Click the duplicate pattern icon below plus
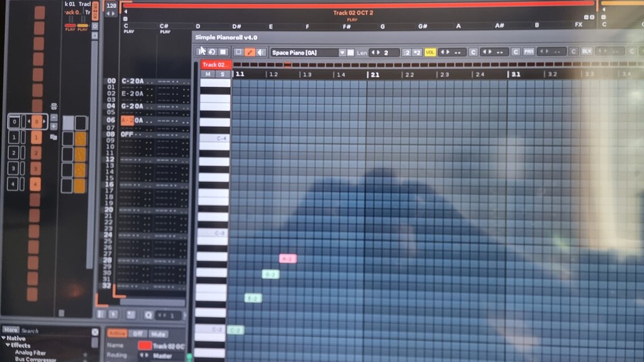 54,137
